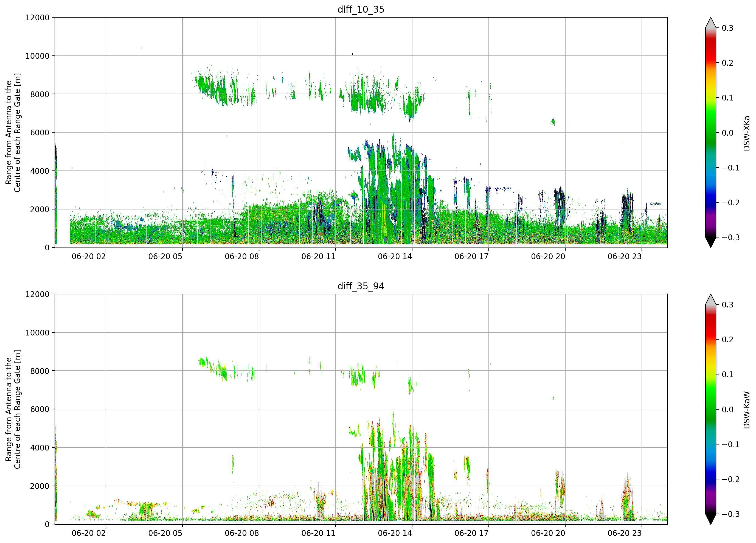Click the "2000" y-tick of the diff_35_94 plot
The width and height of the screenshot is (756, 543).
pos(40,486)
